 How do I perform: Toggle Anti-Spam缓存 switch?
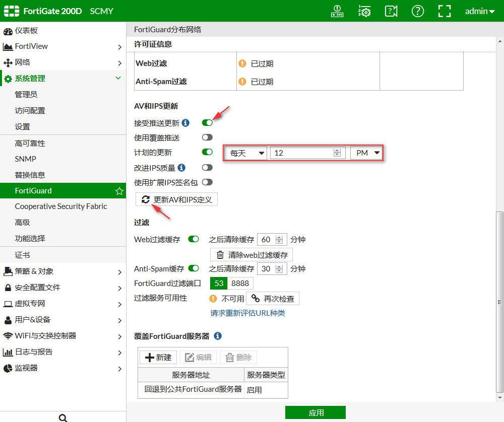pos(194,268)
